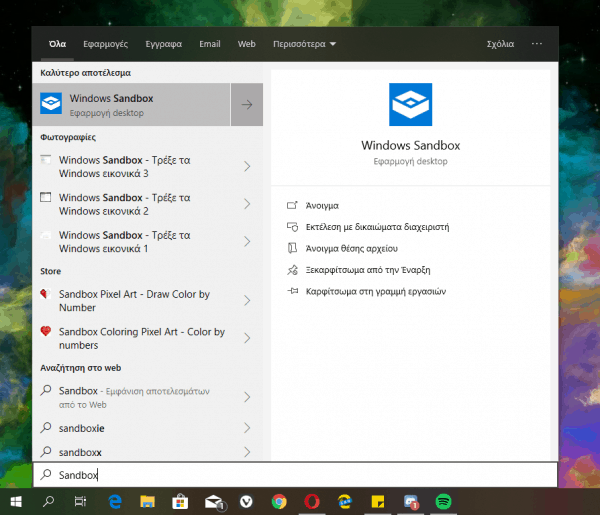The width and height of the screenshot is (600, 515).
Task: Expand arrow for Windows εικονικά 2 photo
Action: 247,204
